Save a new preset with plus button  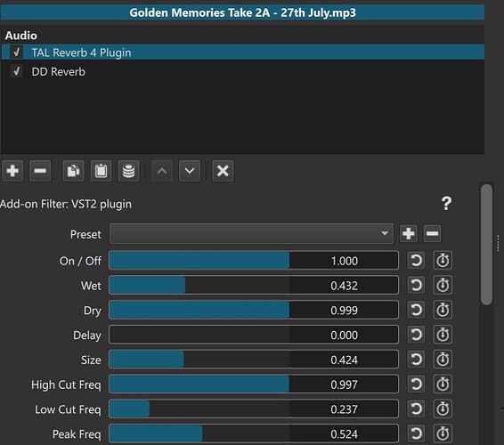(x=409, y=233)
